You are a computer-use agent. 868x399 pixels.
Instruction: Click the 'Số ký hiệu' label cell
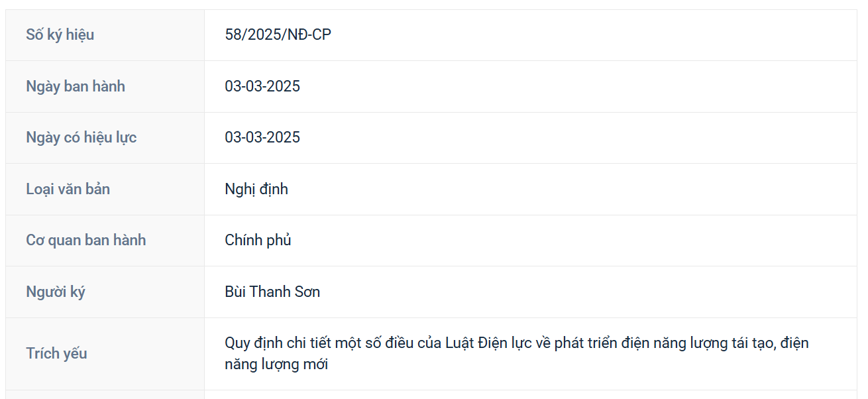[60, 34]
